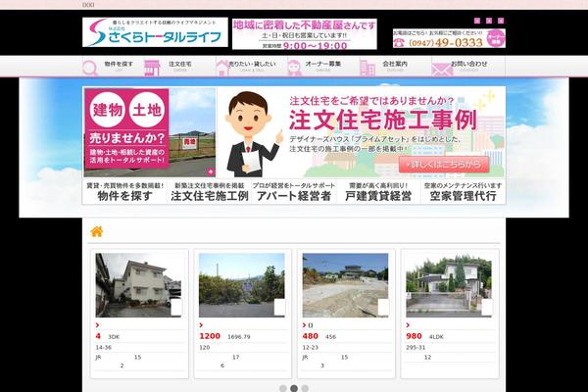Open the お問い合わせ navigation item
Screen dimensions: 588x392
(x=468, y=67)
